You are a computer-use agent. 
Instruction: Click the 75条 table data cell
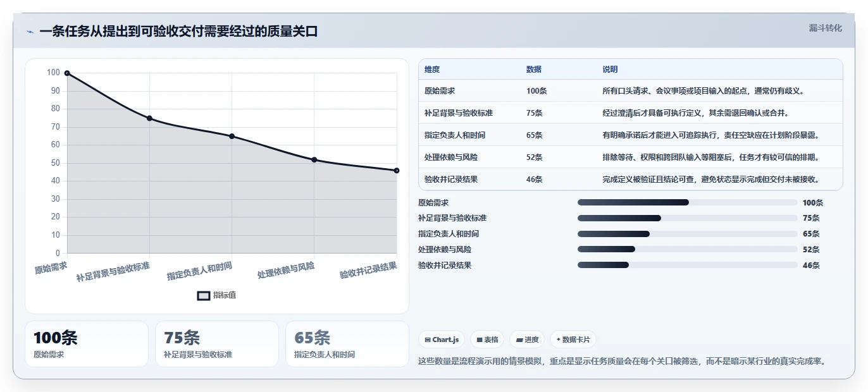pos(535,113)
